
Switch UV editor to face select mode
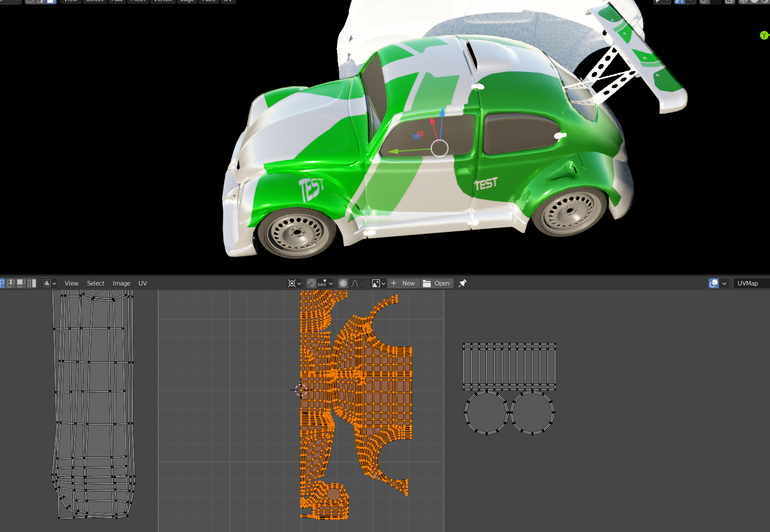21,283
